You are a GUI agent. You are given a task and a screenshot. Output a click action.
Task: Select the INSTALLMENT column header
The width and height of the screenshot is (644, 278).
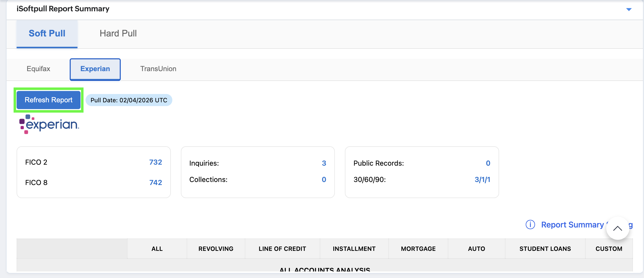(354, 249)
